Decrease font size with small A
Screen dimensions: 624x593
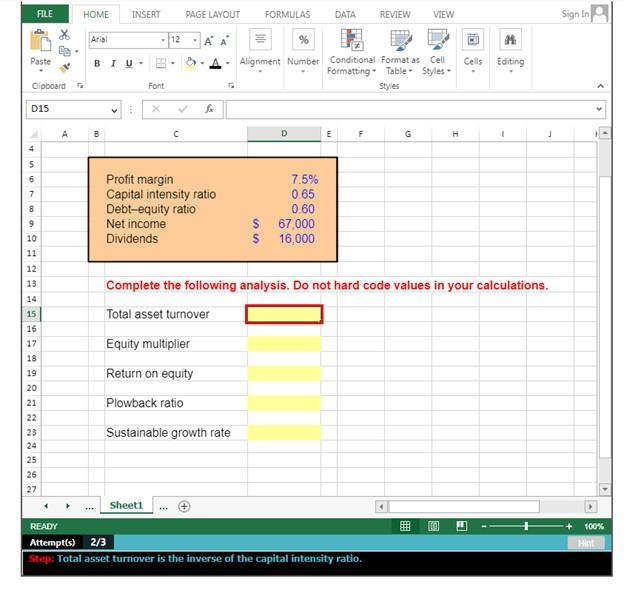click(224, 41)
